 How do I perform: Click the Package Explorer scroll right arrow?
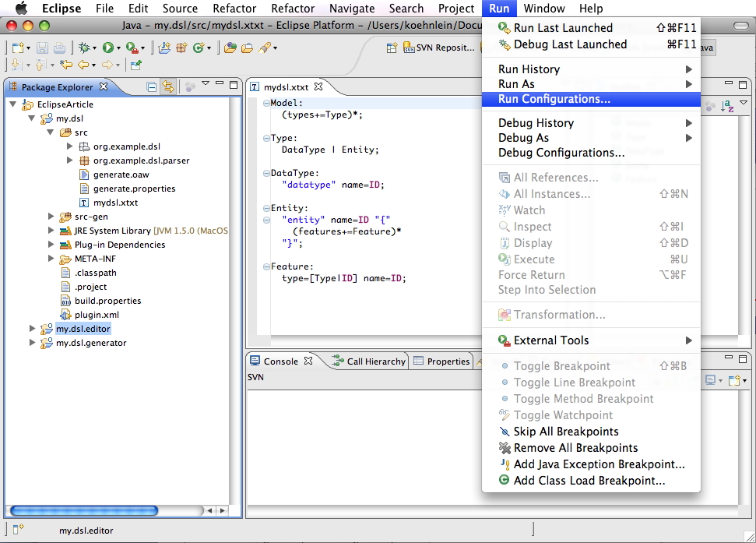222,510
